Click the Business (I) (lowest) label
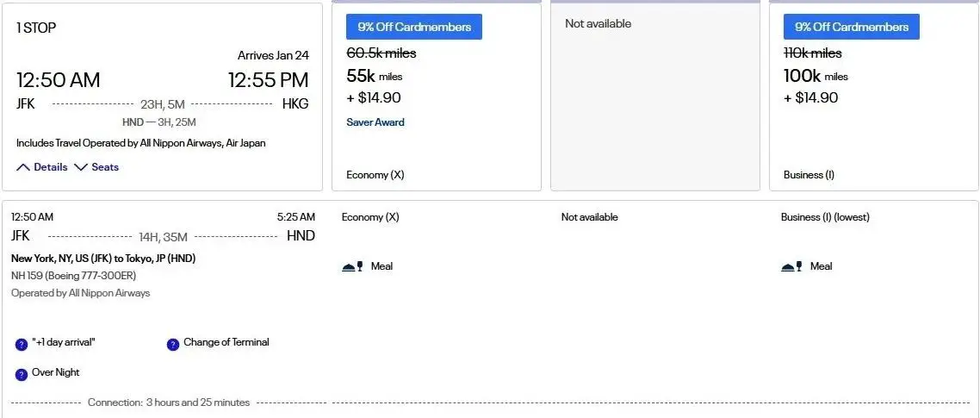The width and height of the screenshot is (980, 418). pos(824,217)
